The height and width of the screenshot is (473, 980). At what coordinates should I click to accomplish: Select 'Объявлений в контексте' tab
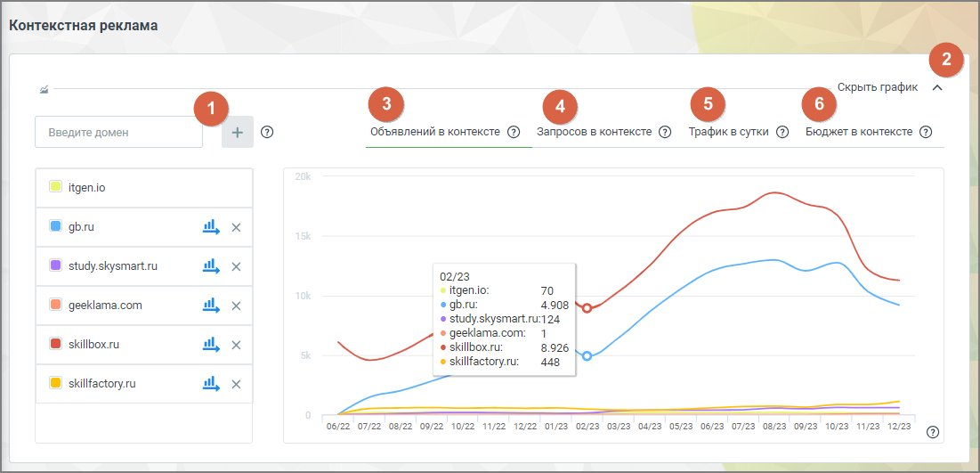(435, 132)
